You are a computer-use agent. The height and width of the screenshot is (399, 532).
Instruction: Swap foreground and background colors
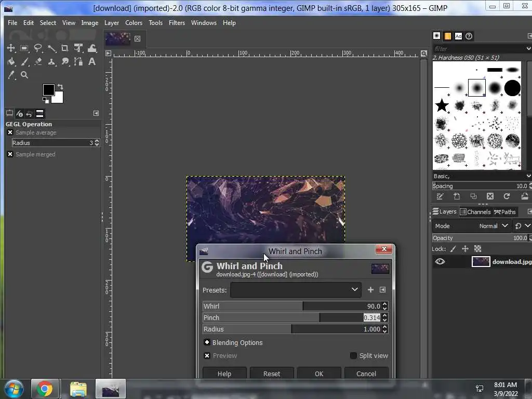tap(60, 87)
